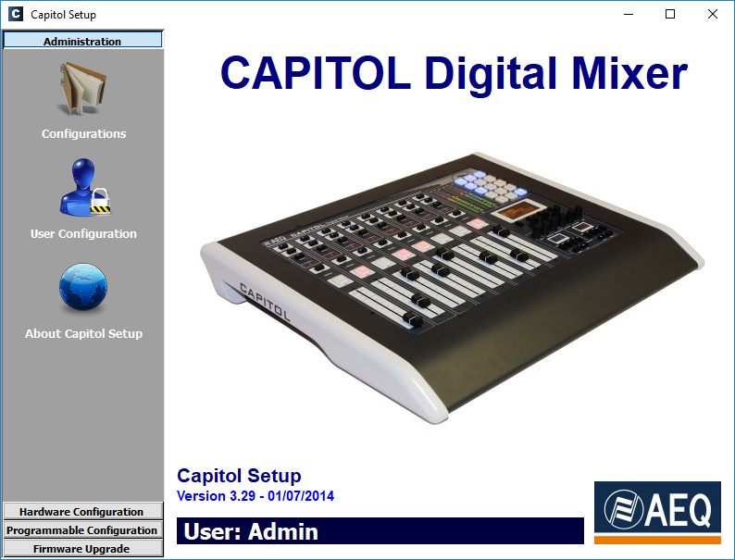The image size is (735, 560).
Task: Click the AEQ logo
Action: [x=657, y=512]
